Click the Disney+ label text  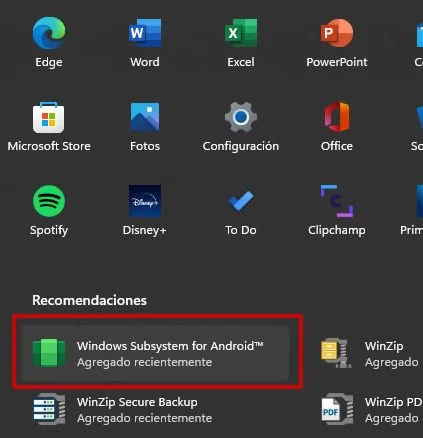[144, 230]
